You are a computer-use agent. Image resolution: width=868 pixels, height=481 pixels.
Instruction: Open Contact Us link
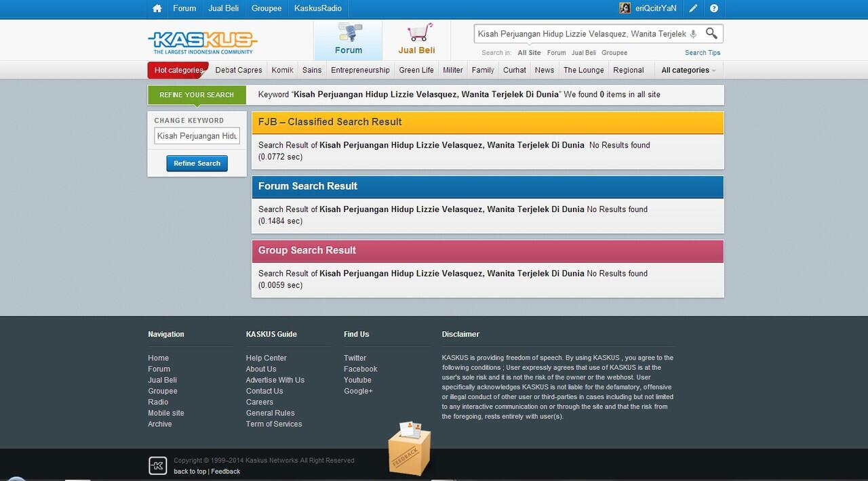[x=264, y=391]
